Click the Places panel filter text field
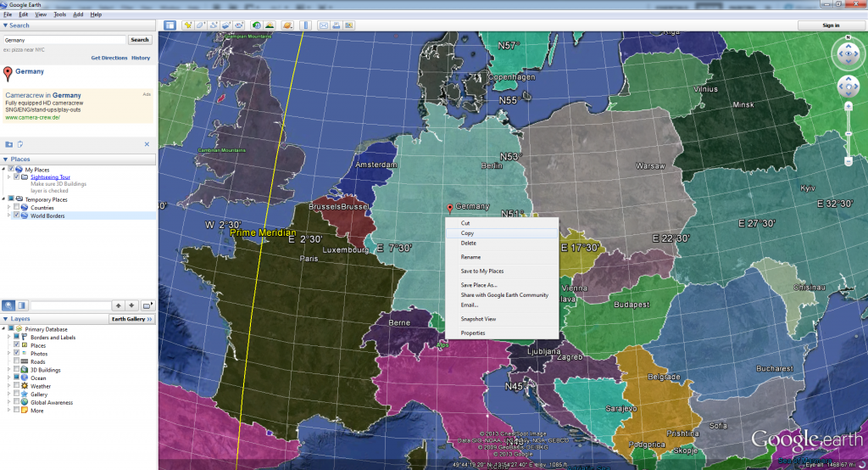Image resolution: width=868 pixels, height=470 pixels. point(71,305)
